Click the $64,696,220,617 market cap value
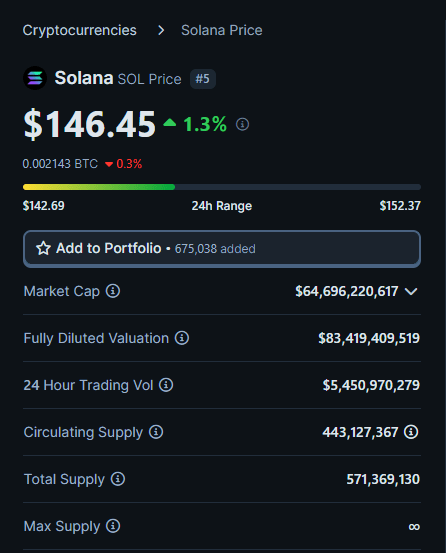Screen dimensions: 446x553 click(347, 291)
